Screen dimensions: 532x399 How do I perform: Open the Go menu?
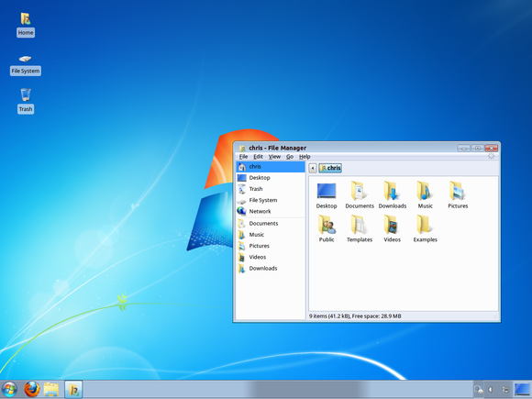(290, 157)
